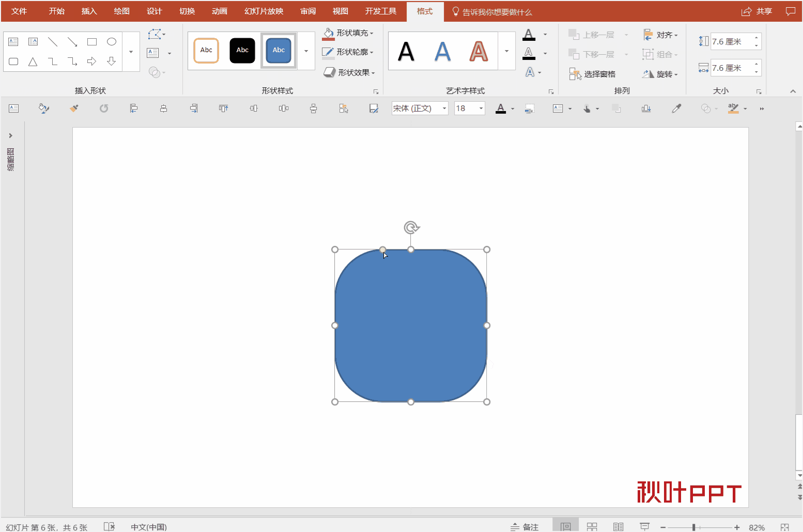
Task: Click the Selection Pane (选择窗格) button
Action: (x=593, y=74)
